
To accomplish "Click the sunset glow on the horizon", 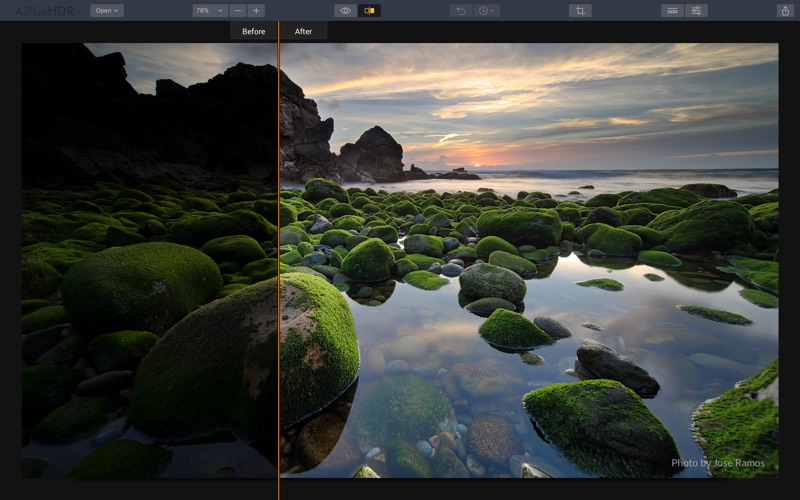I will [478, 156].
